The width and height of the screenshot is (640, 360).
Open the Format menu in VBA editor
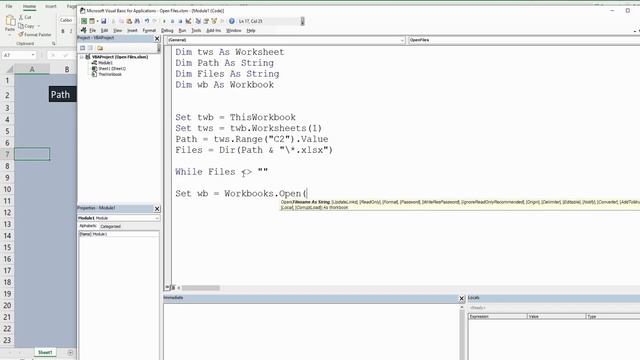coord(149,31)
